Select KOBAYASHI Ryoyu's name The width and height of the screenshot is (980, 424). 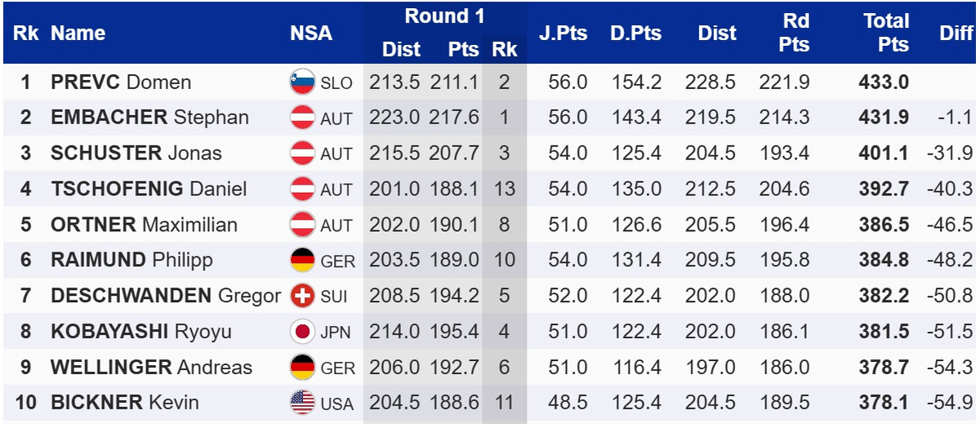tap(140, 332)
